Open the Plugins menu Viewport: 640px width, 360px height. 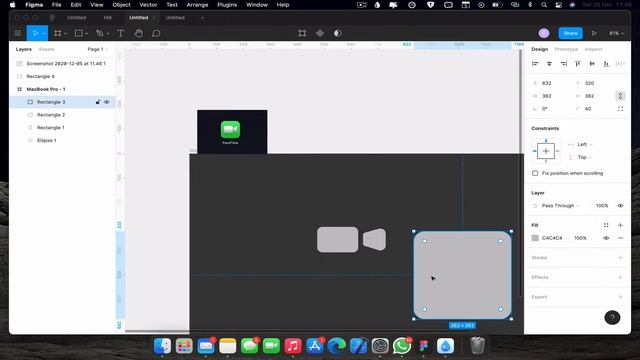(x=227, y=5)
